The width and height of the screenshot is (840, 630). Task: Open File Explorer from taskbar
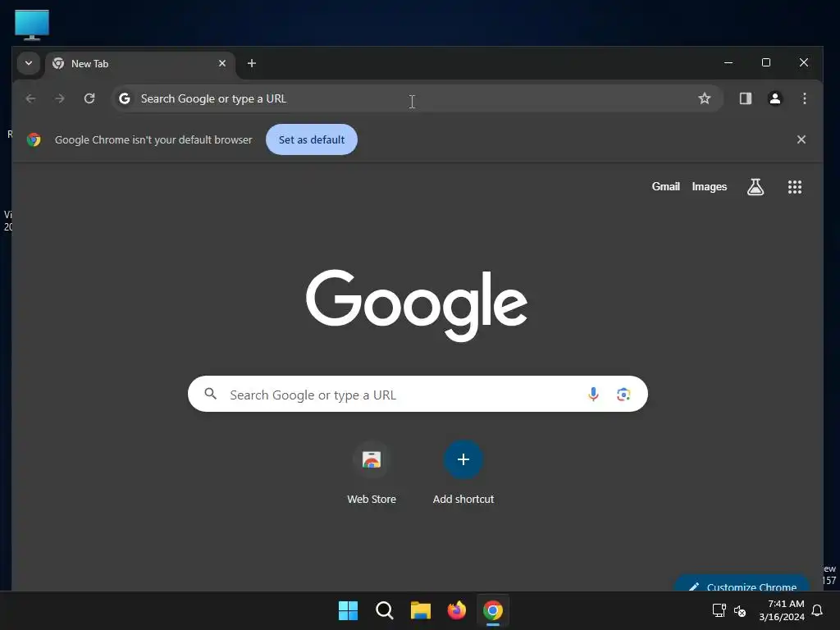click(x=421, y=610)
